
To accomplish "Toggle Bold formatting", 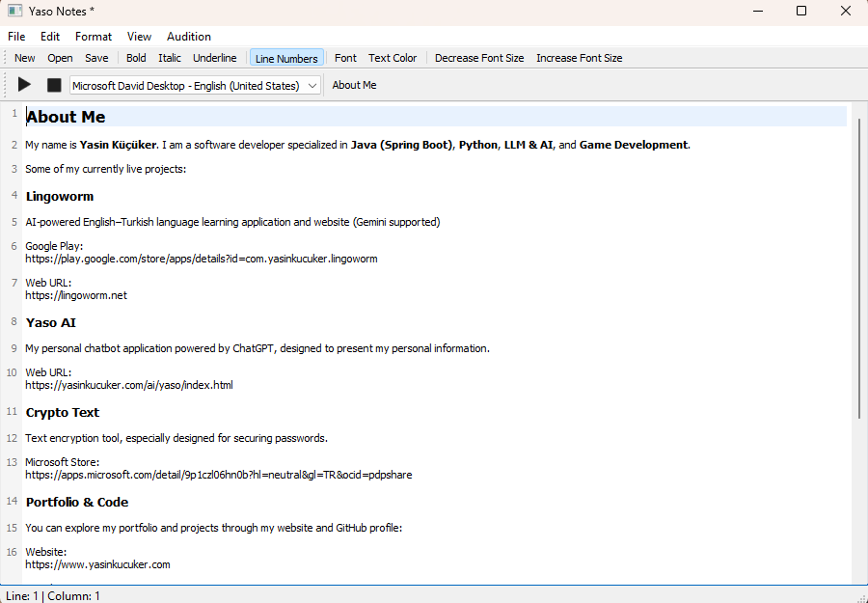I will click(x=136, y=58).
